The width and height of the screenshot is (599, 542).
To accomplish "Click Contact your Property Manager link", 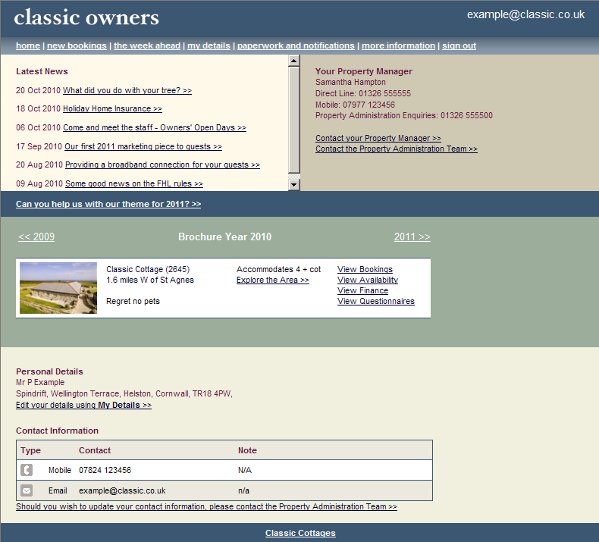I will pyautogui.click(x=378, y=138).
